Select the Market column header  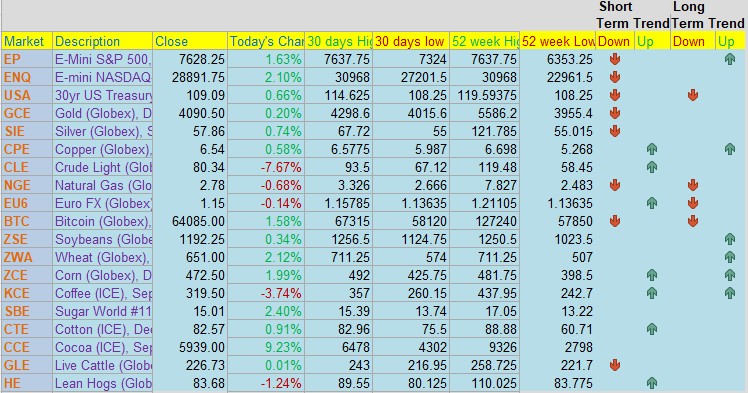pyautogui.click(x=27, y=41)
